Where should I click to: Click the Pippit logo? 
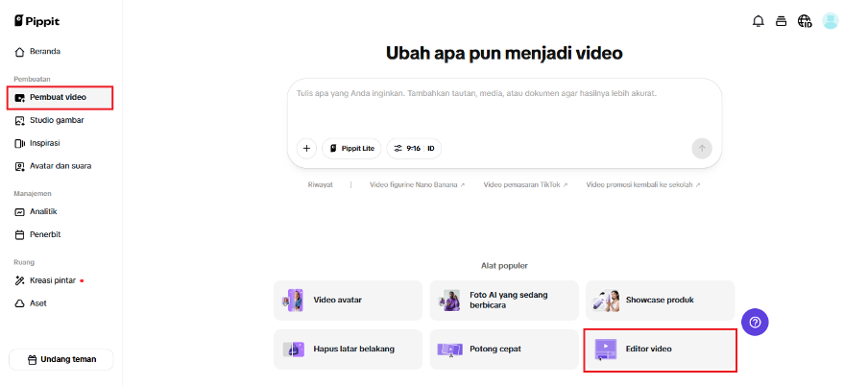coord(36,20)
